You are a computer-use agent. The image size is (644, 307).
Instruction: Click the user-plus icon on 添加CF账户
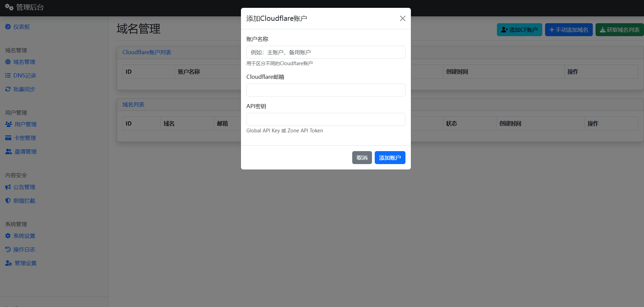coord(504,30)
